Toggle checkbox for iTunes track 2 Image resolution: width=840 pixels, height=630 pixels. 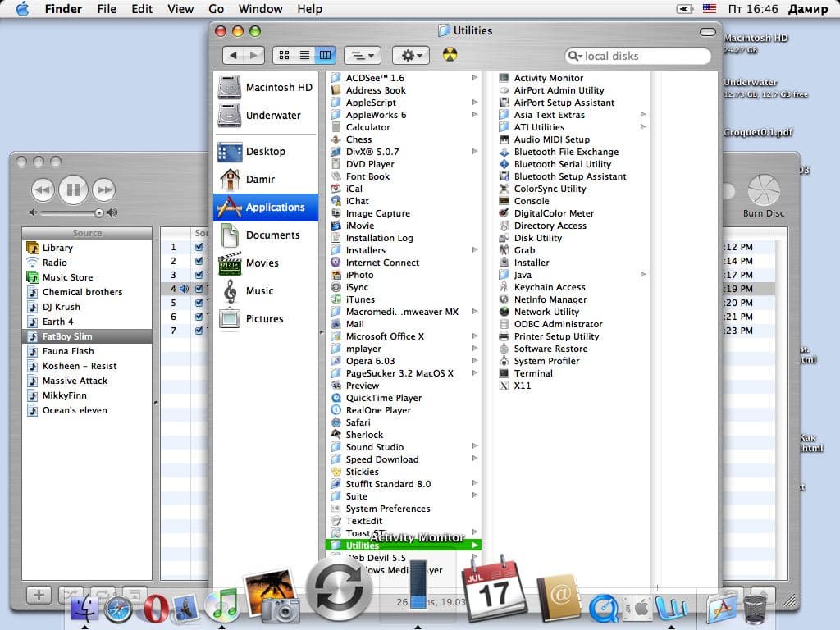(199, 261)
